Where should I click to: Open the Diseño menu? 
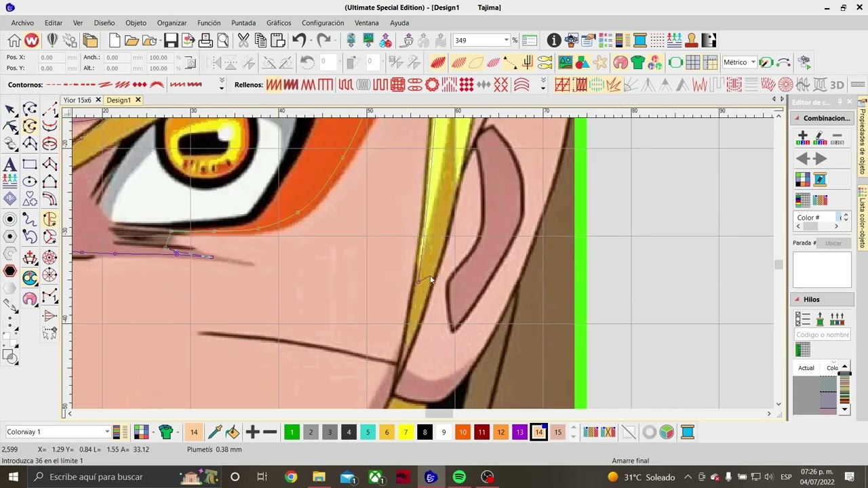point(104,23)
